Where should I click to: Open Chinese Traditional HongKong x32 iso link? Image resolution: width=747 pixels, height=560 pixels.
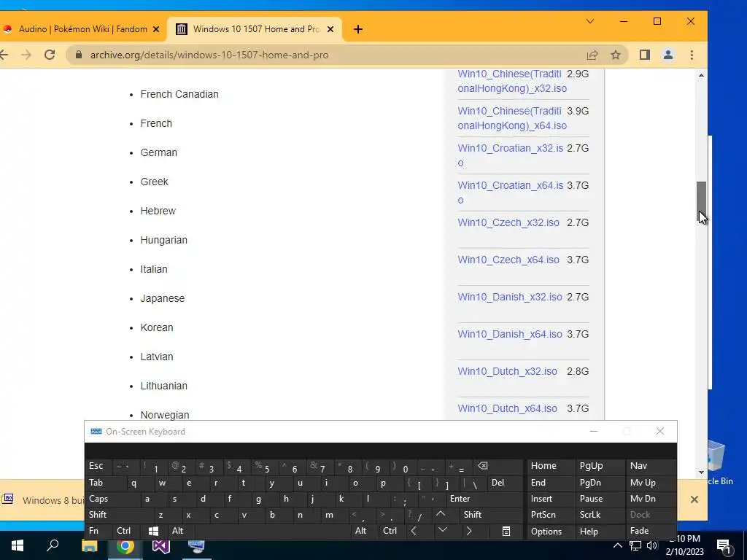[x=512, y=81]
